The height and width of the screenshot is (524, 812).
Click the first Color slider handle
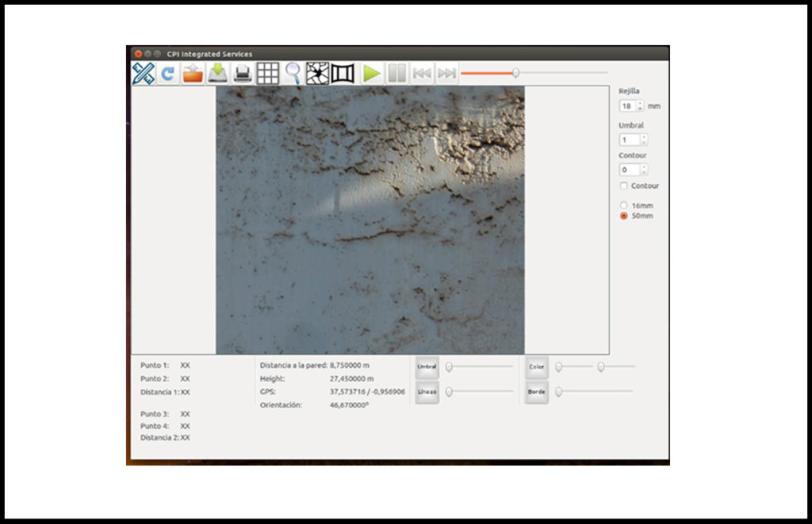tap(559, 366)
